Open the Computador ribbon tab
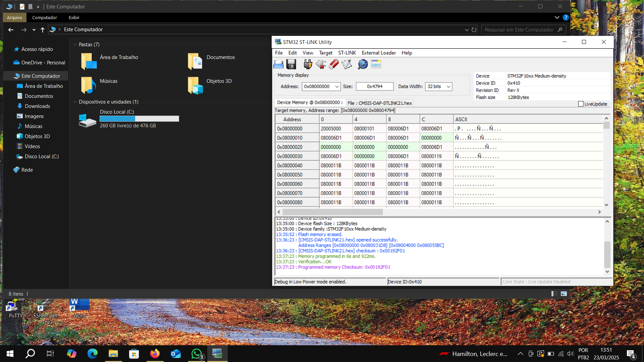This screenshot has width=644, height=362. tap(45, 17)
